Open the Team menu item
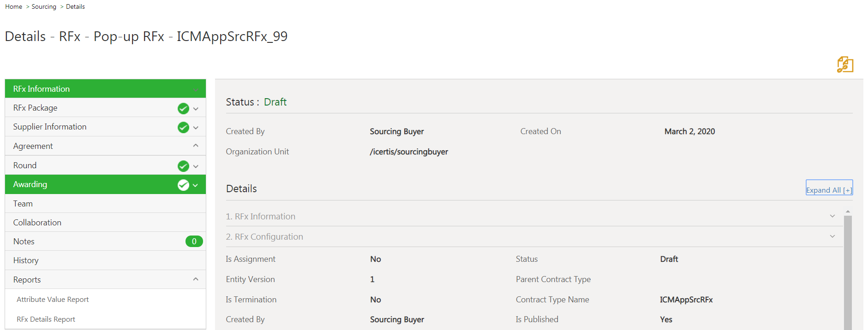Image resolution: width=868 pixels, height=330 pixels. tap(23, 204)
